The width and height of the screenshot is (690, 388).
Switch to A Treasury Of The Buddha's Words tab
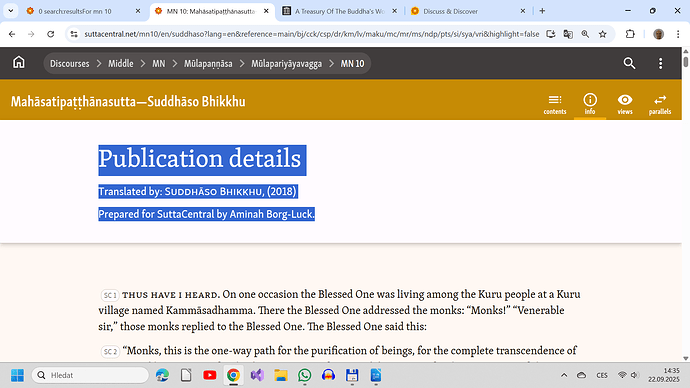pyautogui.click(x=339, y=11)
